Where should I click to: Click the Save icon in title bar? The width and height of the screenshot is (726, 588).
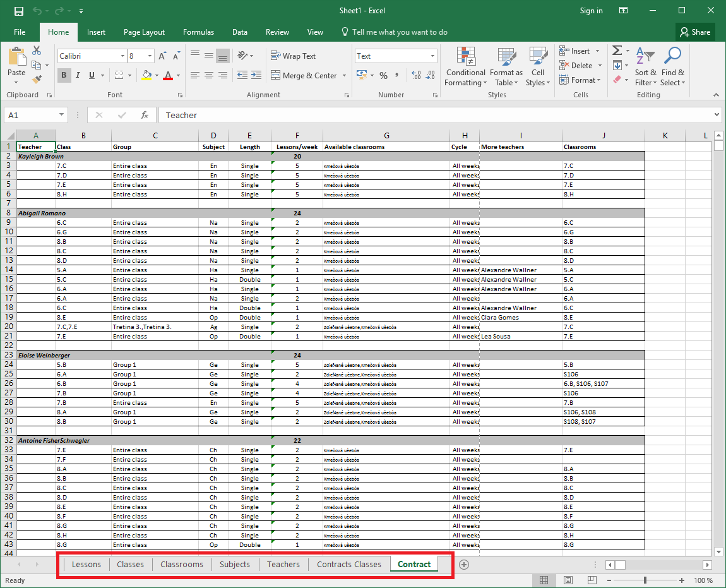pyautogui.click(x=18, y=11)
